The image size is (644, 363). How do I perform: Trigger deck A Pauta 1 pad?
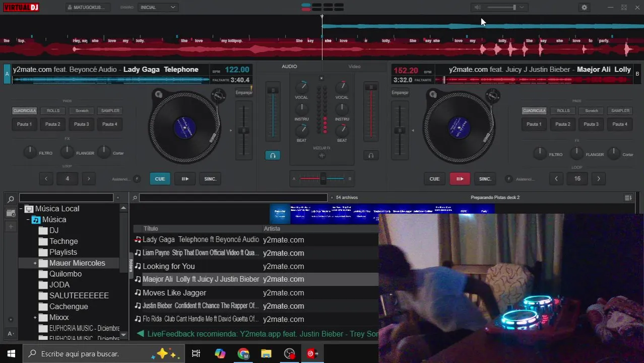[24, 124]
